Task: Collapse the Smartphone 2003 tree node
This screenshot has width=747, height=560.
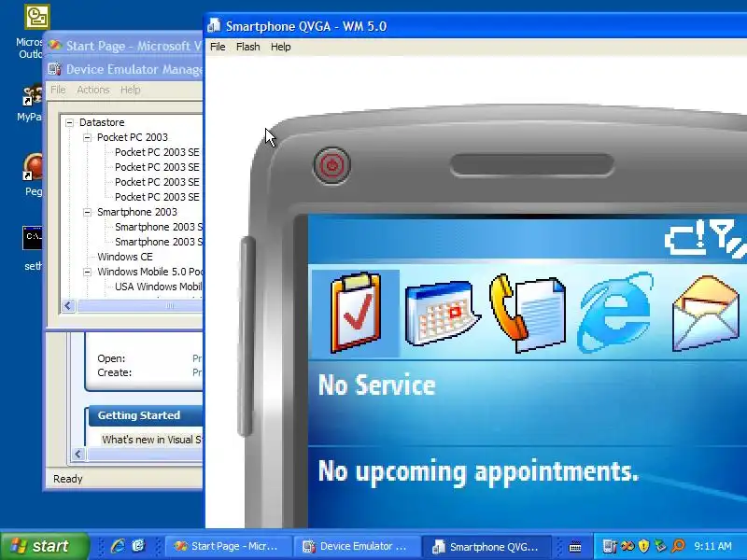Action: pyautogui.click(x=87, y=213)
